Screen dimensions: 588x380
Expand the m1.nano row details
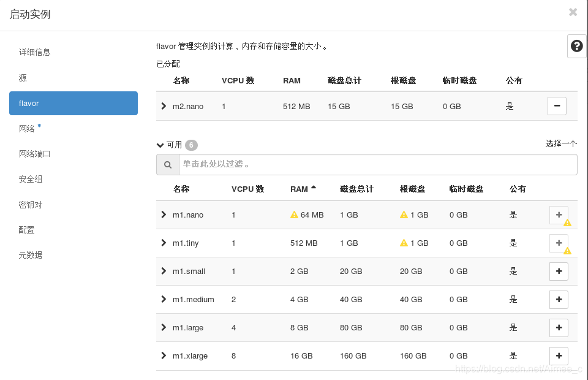(x=164, y=215)
